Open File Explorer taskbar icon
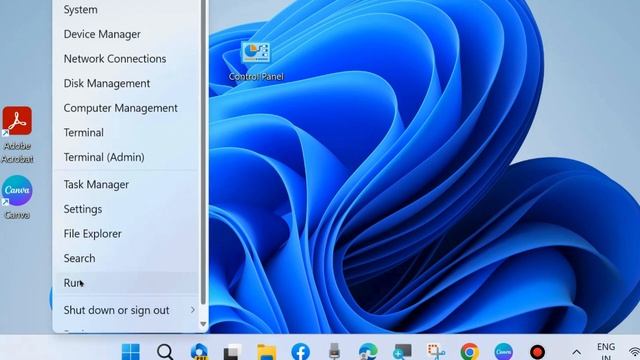Image resolution: width=640 pixels, height=360 pixels. 267,351
